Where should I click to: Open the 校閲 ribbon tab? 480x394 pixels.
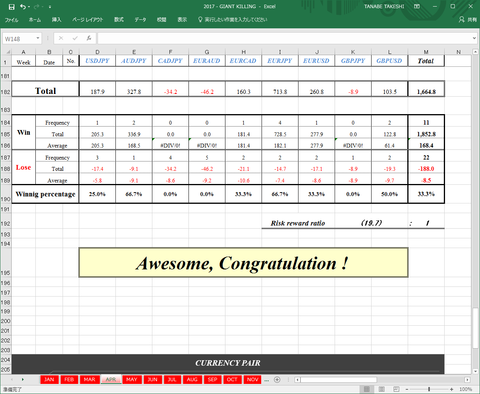click(x=162, y=20)
